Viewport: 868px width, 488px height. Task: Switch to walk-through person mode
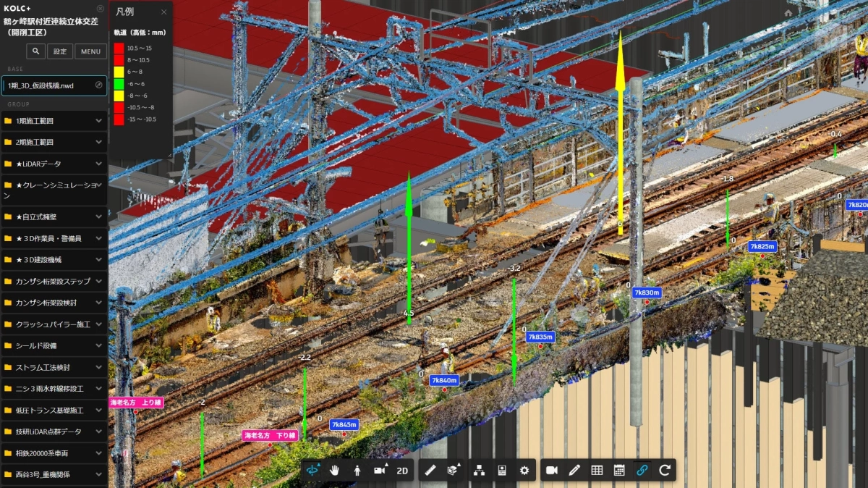click(357, 470)
